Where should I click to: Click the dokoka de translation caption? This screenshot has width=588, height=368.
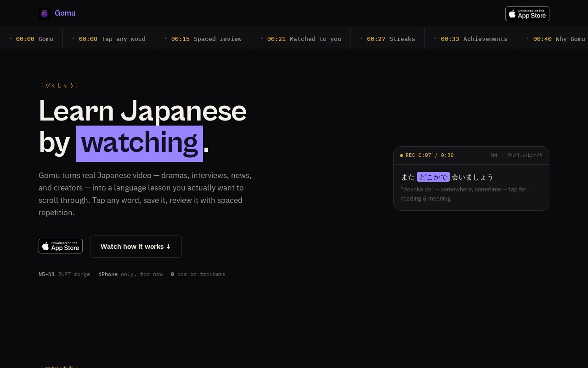click(464, 194)
